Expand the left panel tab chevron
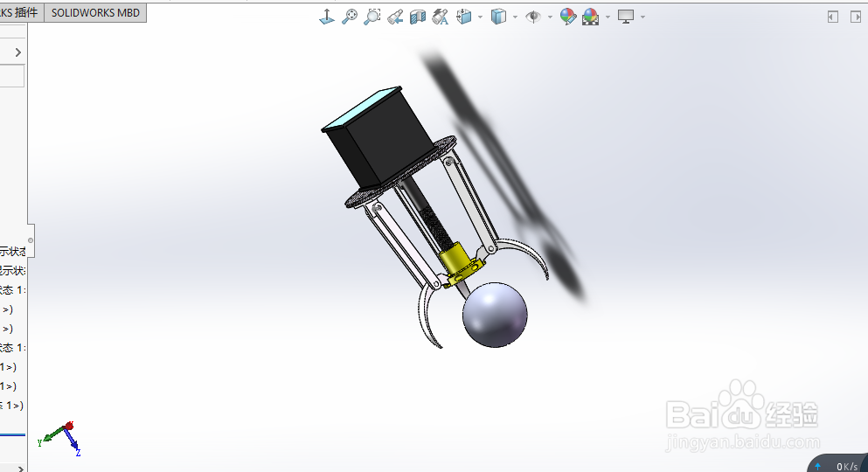 [x=18, y=52]
